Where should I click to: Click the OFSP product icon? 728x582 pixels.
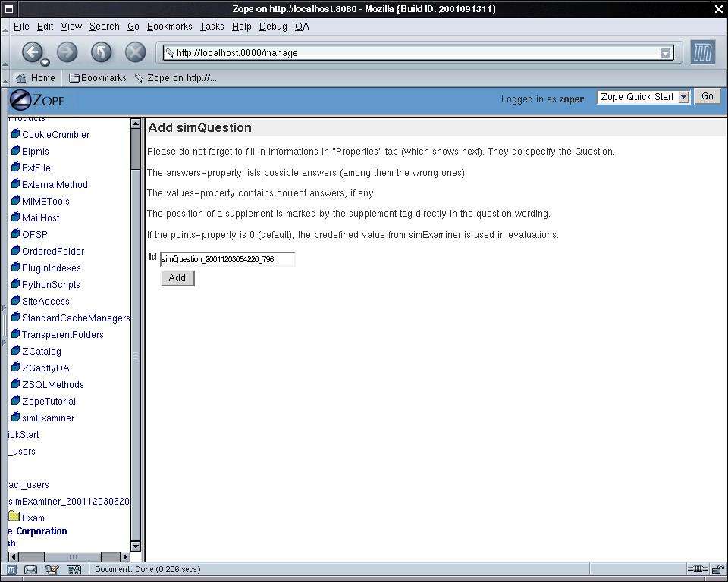pos(15,234)
